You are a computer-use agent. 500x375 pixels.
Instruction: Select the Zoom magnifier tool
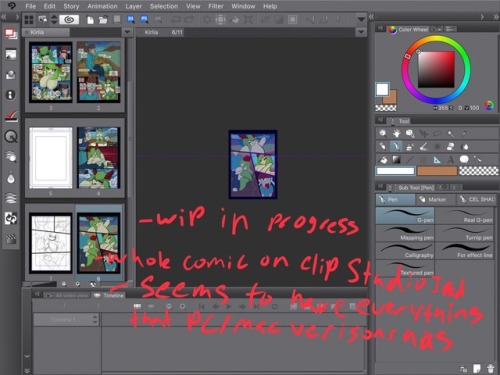pyautogui.click(x=383, y=133)
